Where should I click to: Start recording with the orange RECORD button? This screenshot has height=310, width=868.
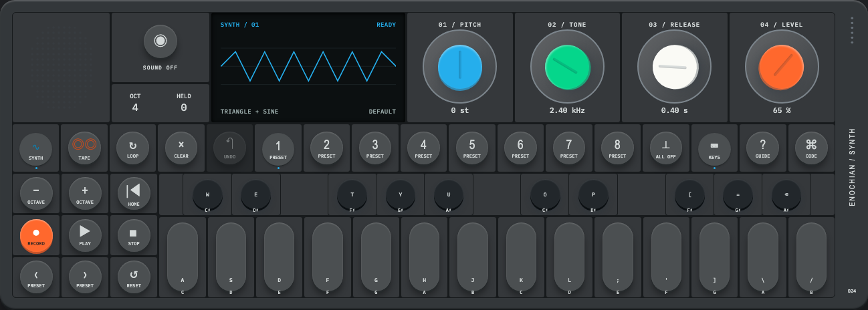tap(36, 235)
